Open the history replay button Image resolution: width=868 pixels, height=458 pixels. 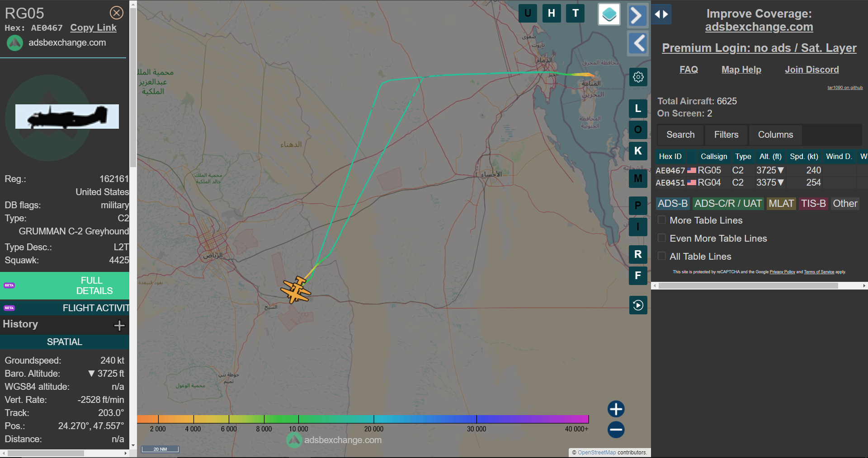click(x=638, y=305)
